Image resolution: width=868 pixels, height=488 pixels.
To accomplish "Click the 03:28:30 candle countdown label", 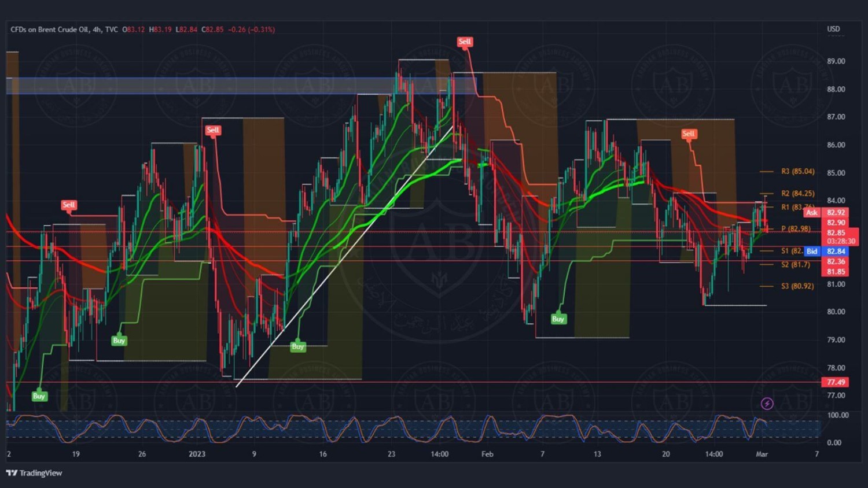I will [x=841, y=241].
